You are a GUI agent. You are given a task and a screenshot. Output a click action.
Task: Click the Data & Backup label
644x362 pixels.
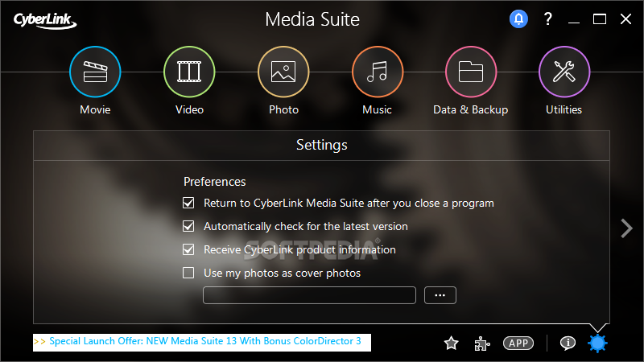point(471,109)
